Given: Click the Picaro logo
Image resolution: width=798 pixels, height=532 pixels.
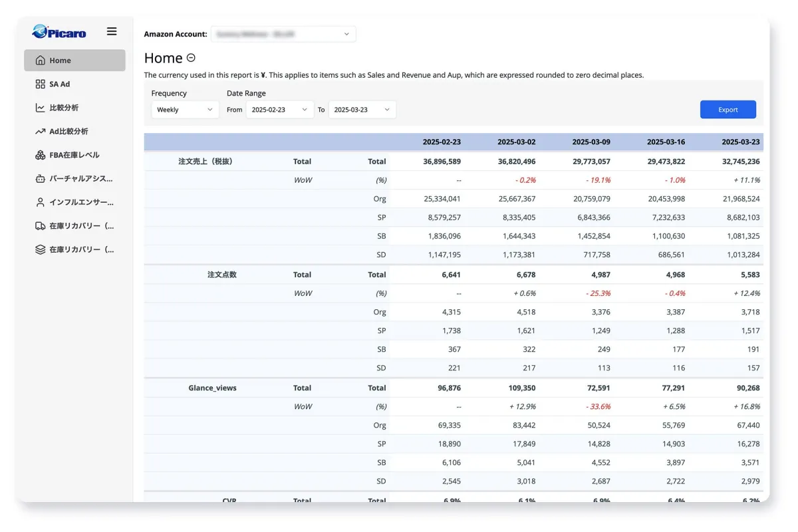Looking at the screenshot, I should click(59, 31).
